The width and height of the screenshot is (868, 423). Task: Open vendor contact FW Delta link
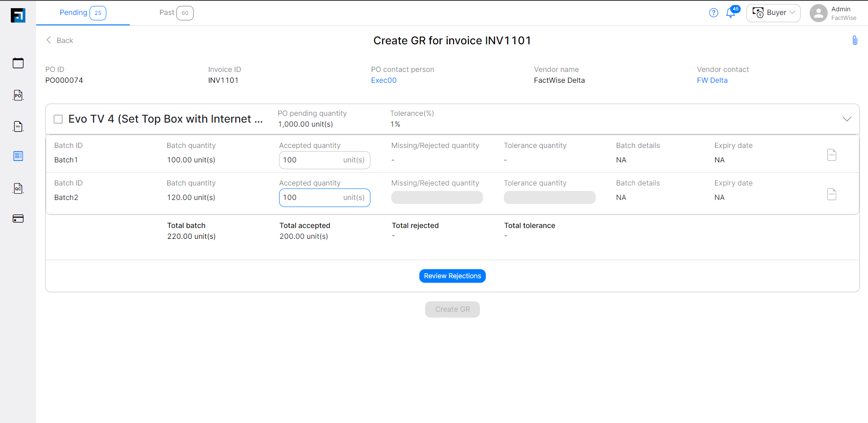click(x=712, y=80)
